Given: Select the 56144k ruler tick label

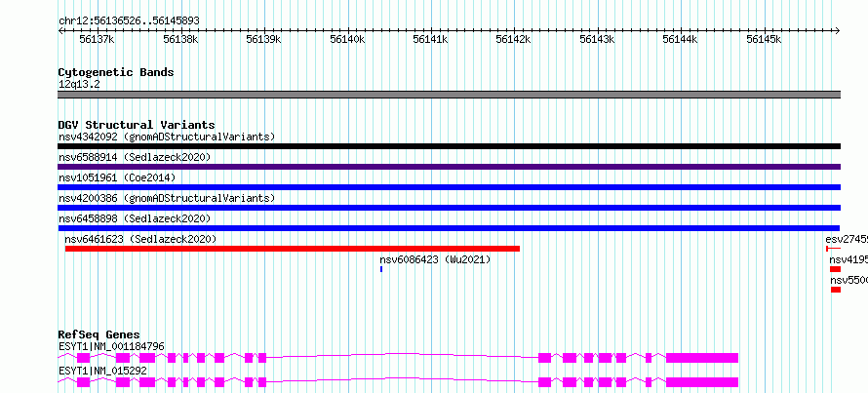Looking at the screenshot, I should [681, 39].
